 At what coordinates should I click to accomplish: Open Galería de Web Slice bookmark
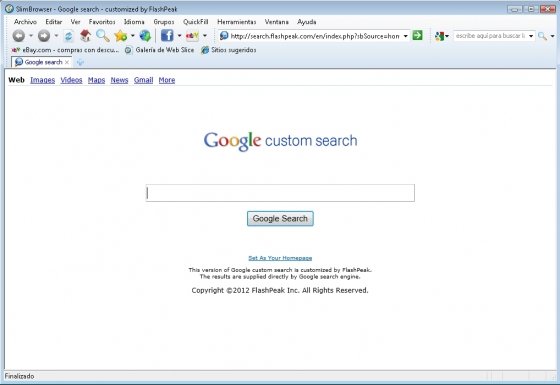160,50
